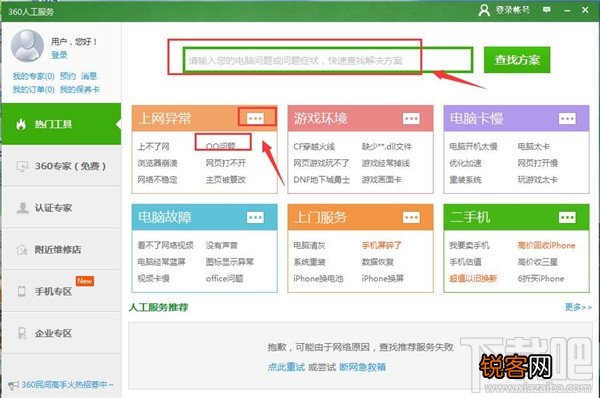Select 电脑清灰 service entry

coord(309,245)
